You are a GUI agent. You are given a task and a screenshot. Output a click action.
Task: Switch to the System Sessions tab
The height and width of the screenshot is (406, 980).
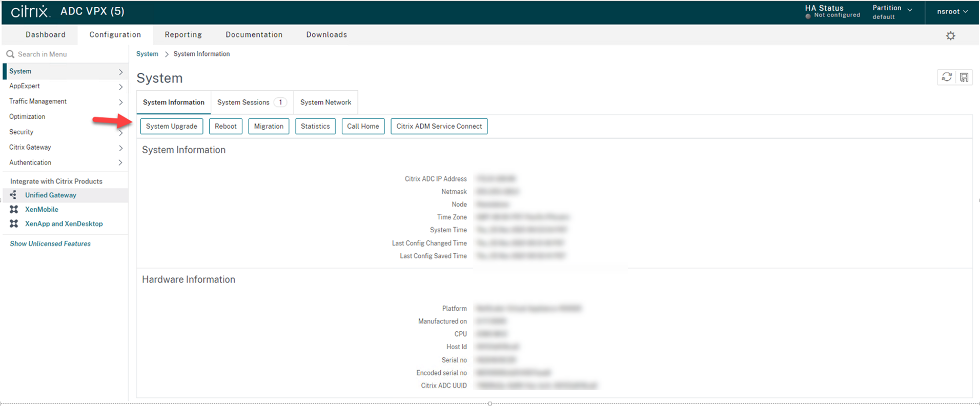point(252,103)
